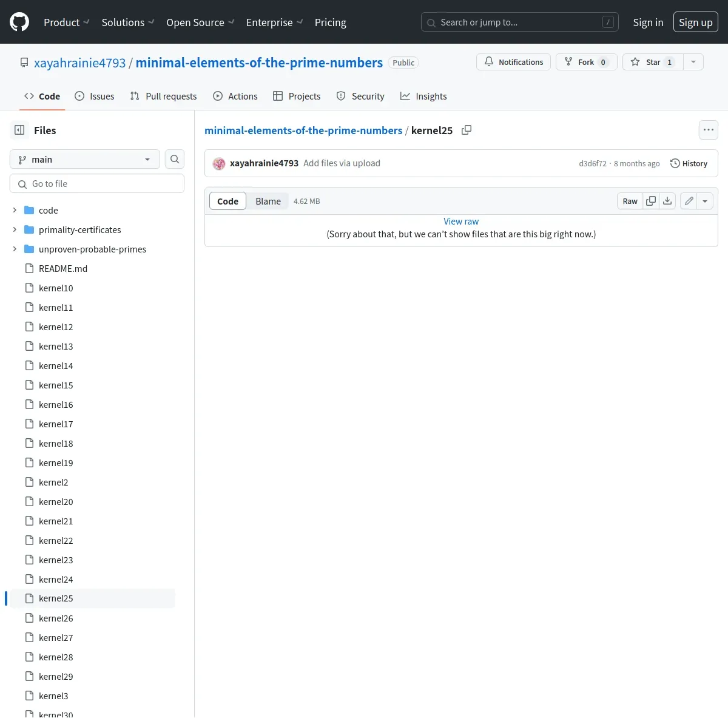
Task: Download the raw kernel25 file
Action: click(667, 201)
